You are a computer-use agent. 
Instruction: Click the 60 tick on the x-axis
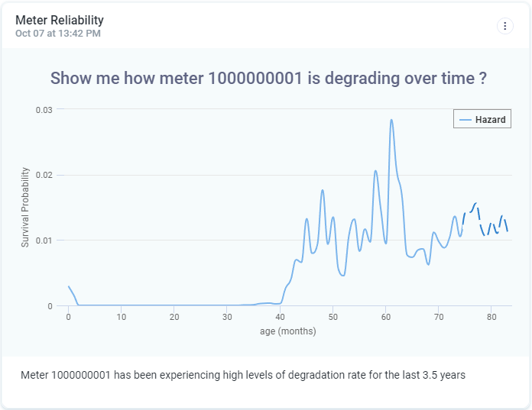pos(385,318)
